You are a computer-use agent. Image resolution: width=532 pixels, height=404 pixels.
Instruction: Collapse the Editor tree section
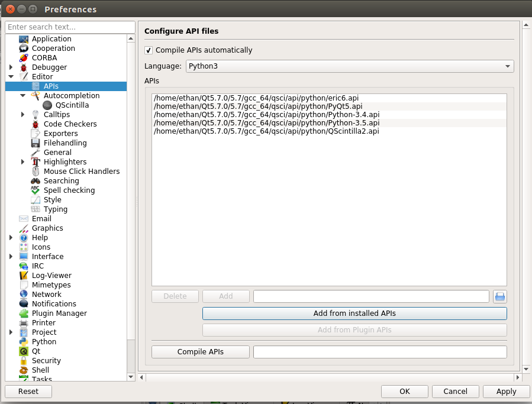coord(11,77)
